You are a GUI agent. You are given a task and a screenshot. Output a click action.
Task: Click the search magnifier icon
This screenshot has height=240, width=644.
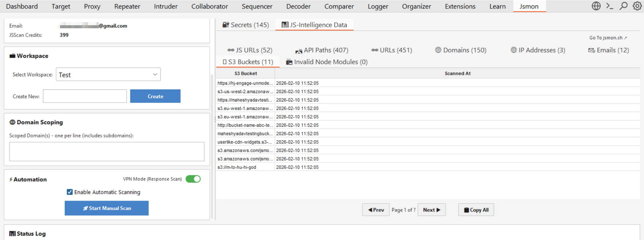click(623, 6)
